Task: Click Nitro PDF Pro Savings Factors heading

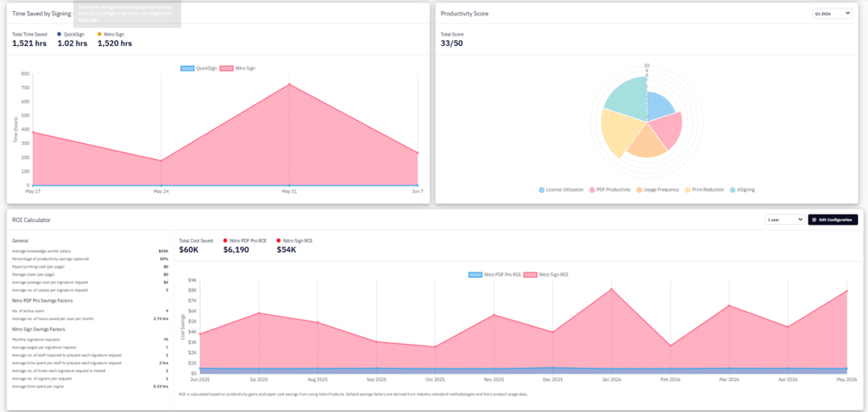Action: (43, 300)
